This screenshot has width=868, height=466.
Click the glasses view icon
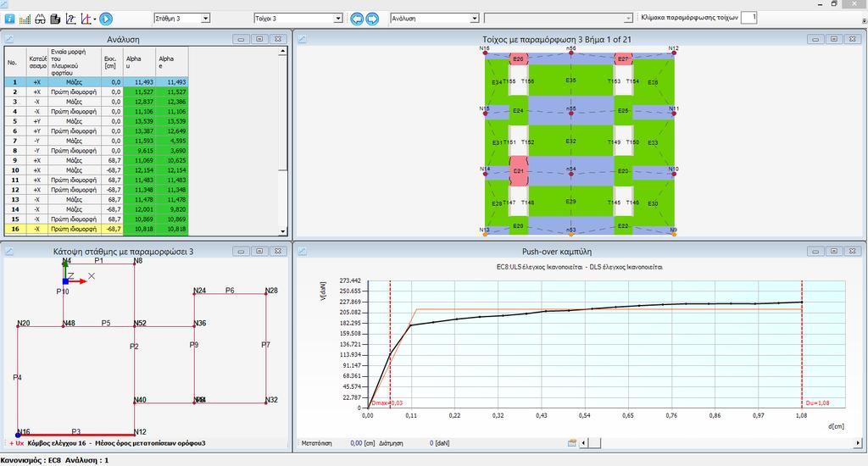click(x=40, y=19)
